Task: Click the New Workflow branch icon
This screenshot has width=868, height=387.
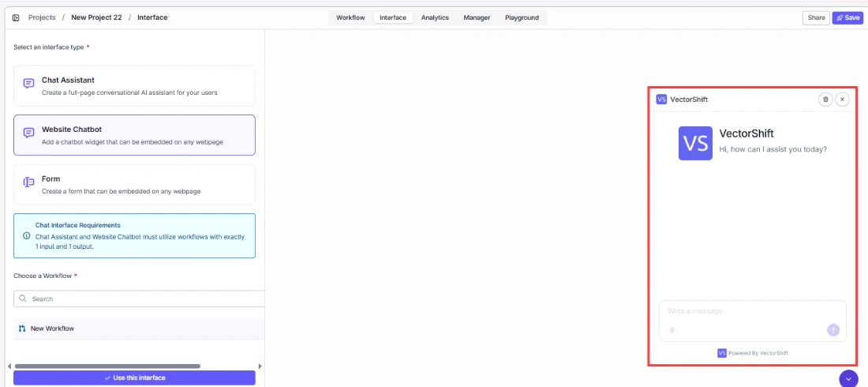Action: pyautogui.click(x=22, y=329)
